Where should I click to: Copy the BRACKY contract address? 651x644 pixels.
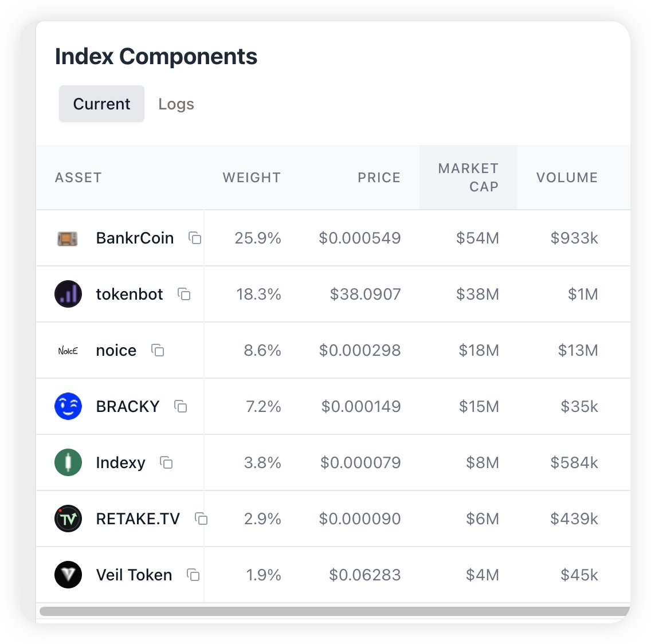[181, 407]
